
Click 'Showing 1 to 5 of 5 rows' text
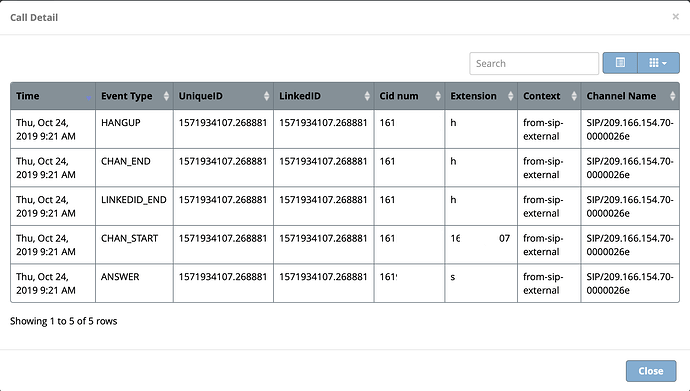(x=64, y=321)
